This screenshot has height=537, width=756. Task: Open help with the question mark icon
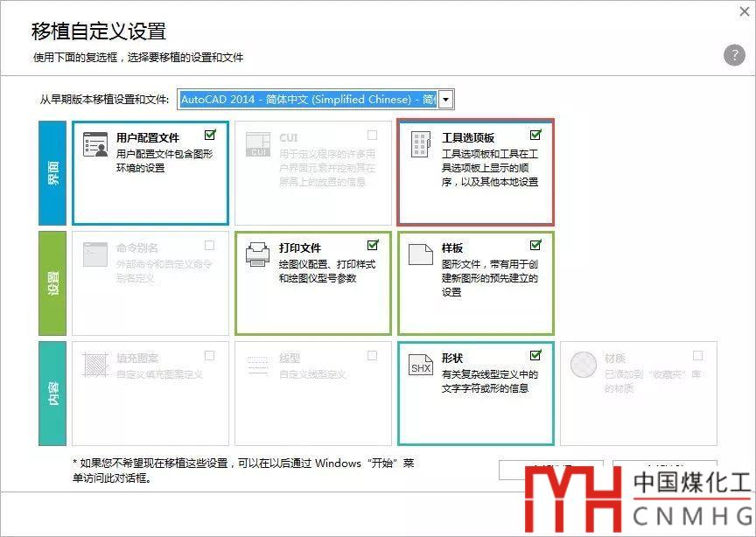(733, 55)
